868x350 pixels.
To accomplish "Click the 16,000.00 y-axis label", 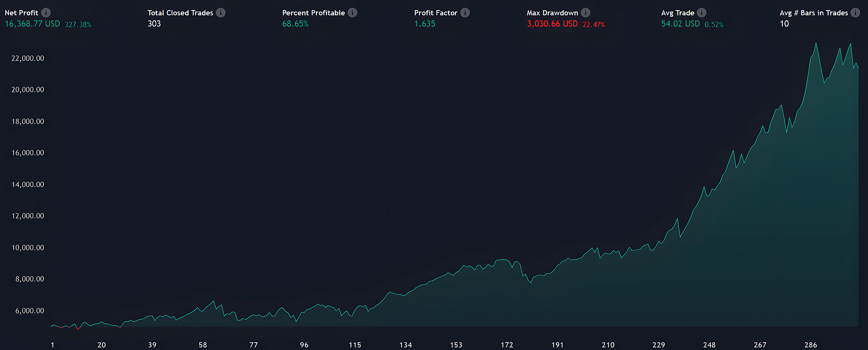I will click(28, 153).
